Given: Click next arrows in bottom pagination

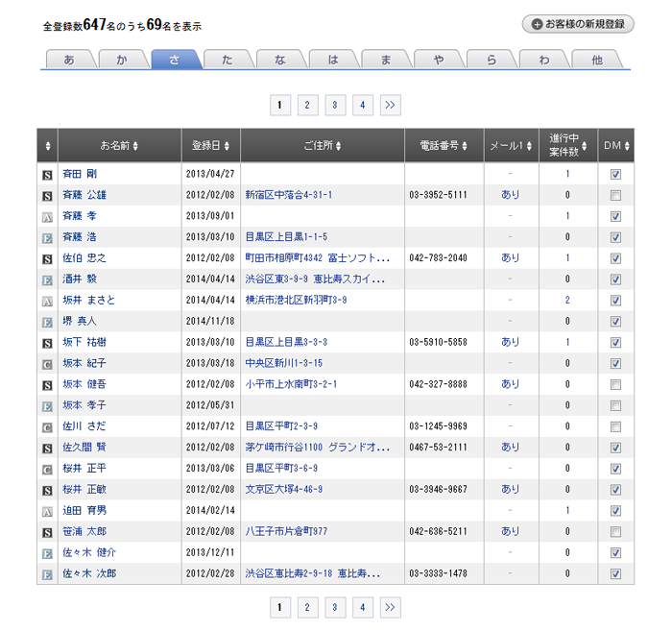Looking at the screenshot, I should click(x=391, y=607).
